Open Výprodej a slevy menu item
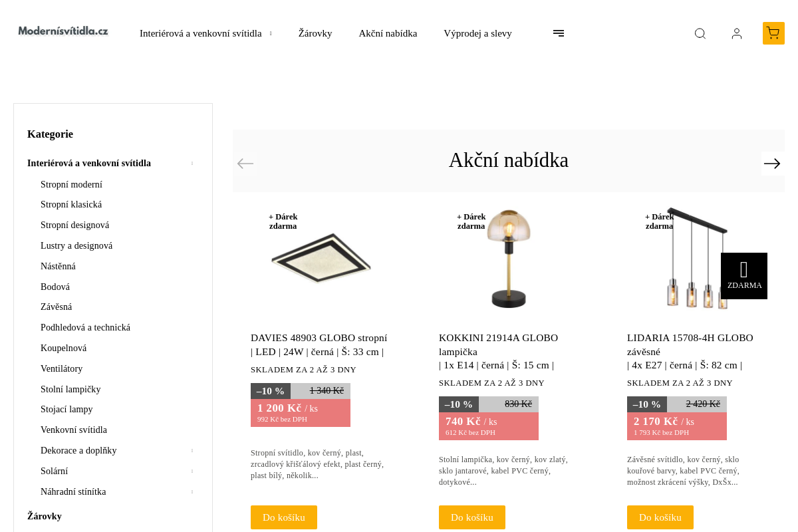The width and height of the screenshot is (798, 532). pyautogui.click(x=477, y=33)
